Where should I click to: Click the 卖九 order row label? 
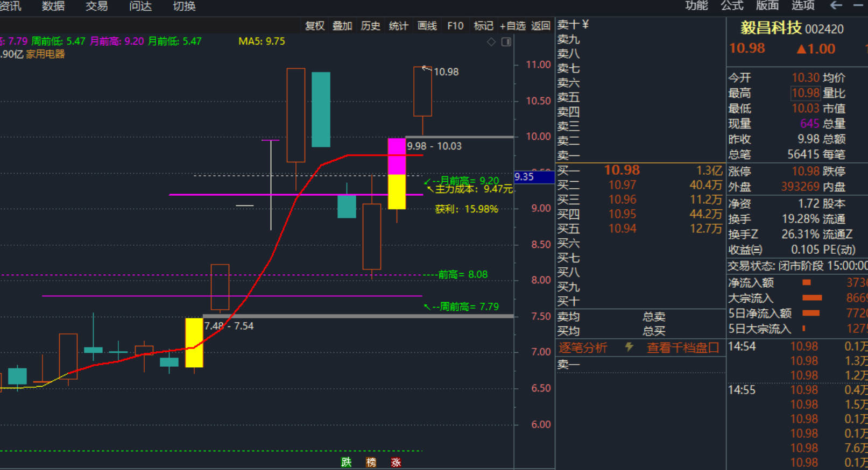coord(568,39)
